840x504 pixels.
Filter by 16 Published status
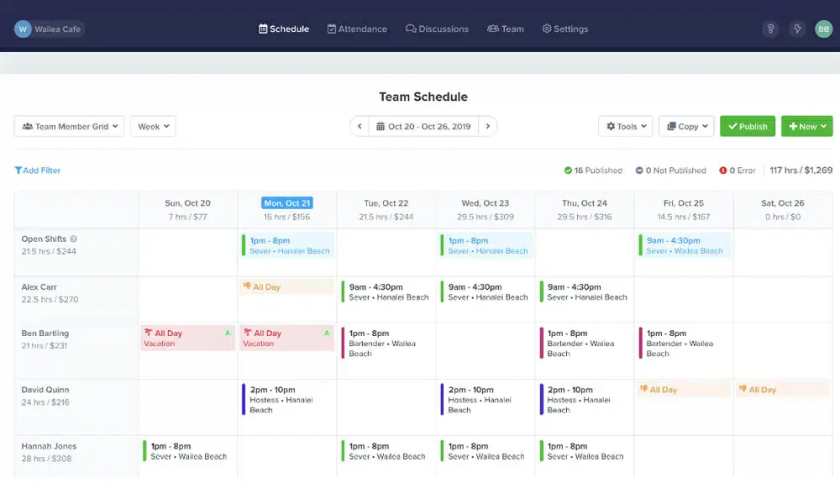(x=593, y=171)
